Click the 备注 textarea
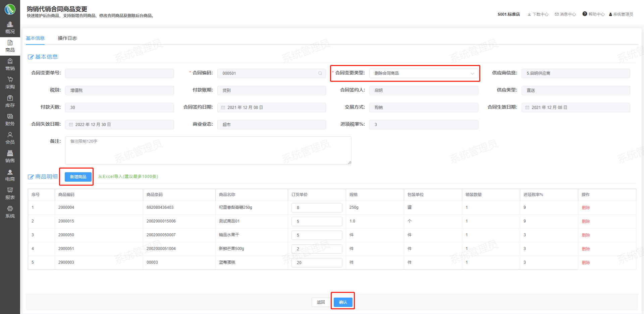 pyautogui.click(x=208, y=150)
